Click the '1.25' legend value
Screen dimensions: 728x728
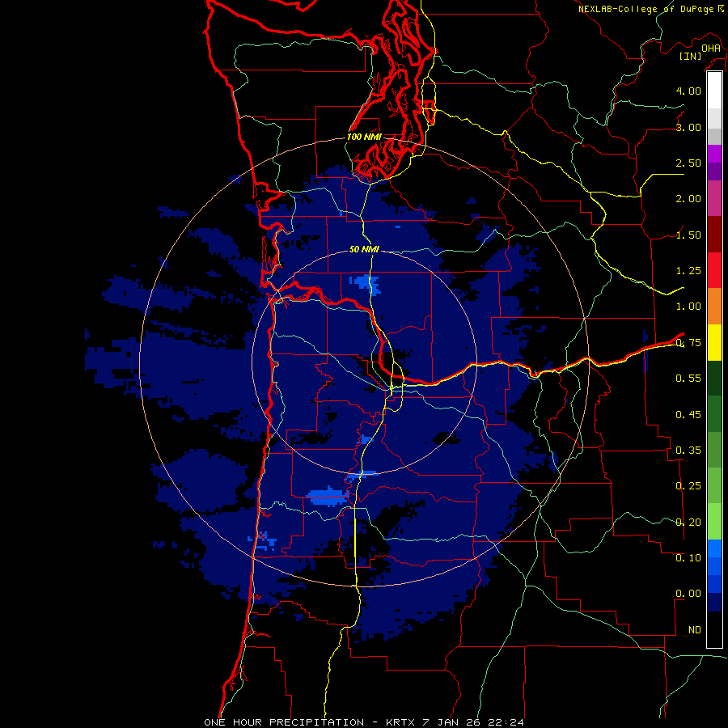688,271
